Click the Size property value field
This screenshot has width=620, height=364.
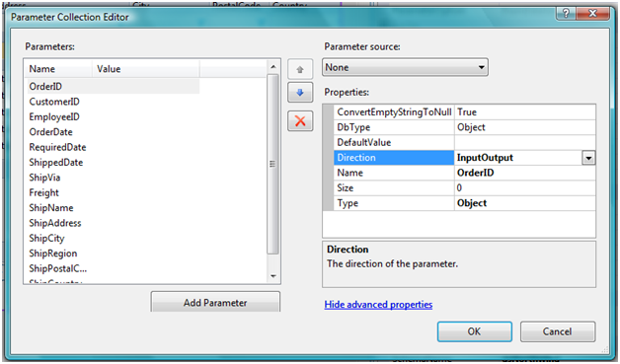[x=524, y=187]
